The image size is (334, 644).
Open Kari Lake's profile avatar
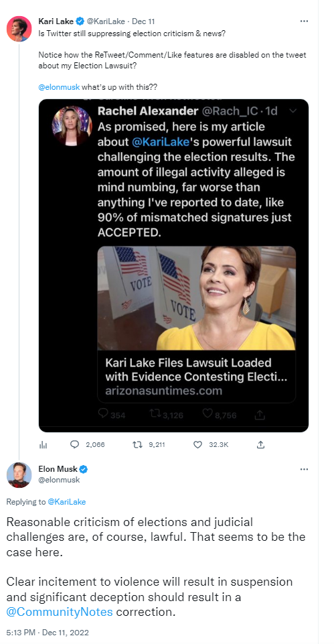[x=19, y=29]
